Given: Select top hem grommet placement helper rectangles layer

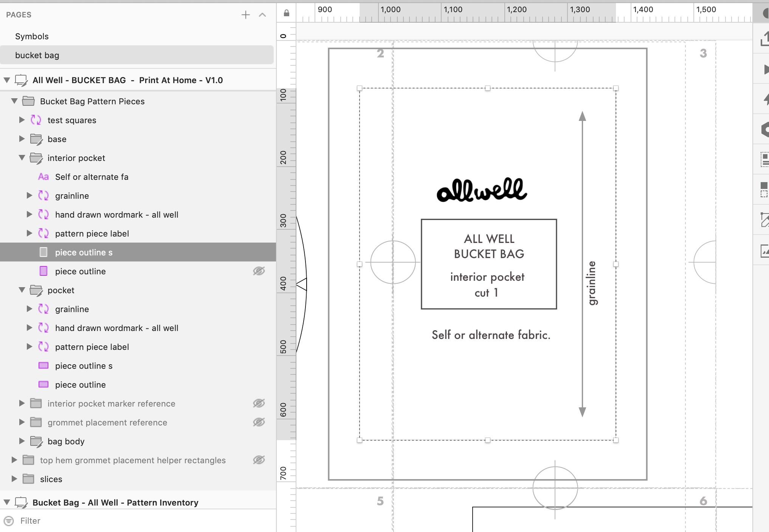Looking at the screenshot, I should (133, 460).
